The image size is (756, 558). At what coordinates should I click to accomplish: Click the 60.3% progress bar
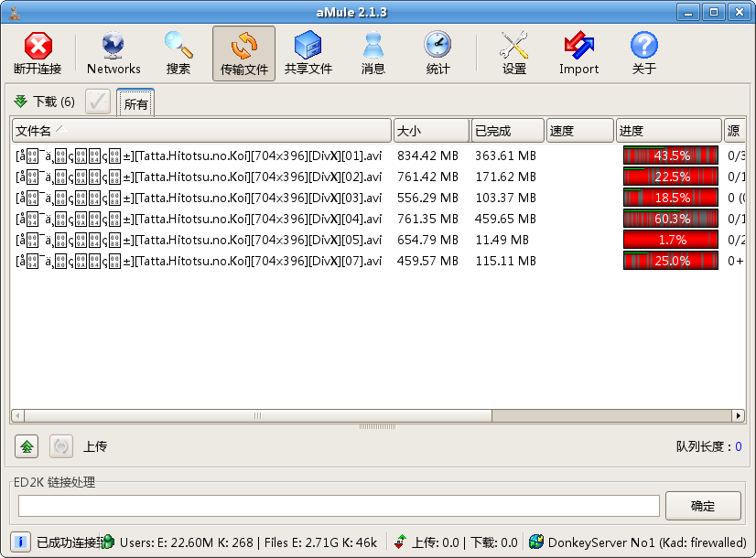(671, 219)
